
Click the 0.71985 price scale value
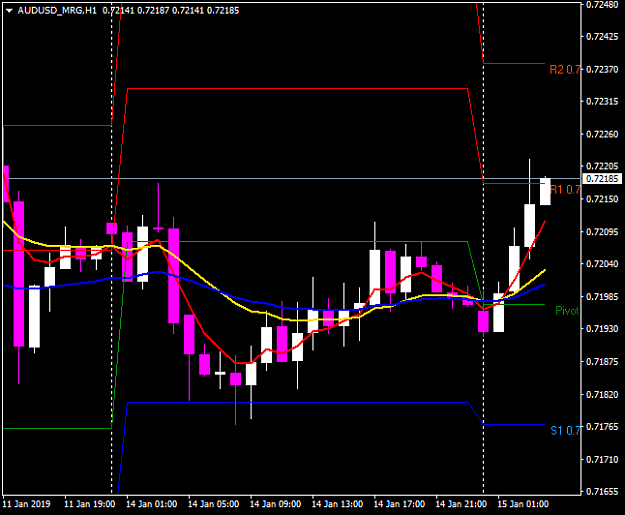click(602, 296)
